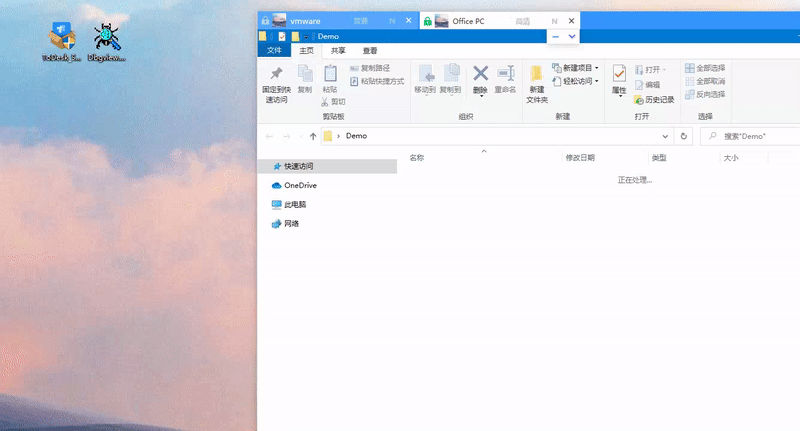Click the 复制路径 button
The width and height of the screenshot is (800, 431).
[x=370, y=68]
